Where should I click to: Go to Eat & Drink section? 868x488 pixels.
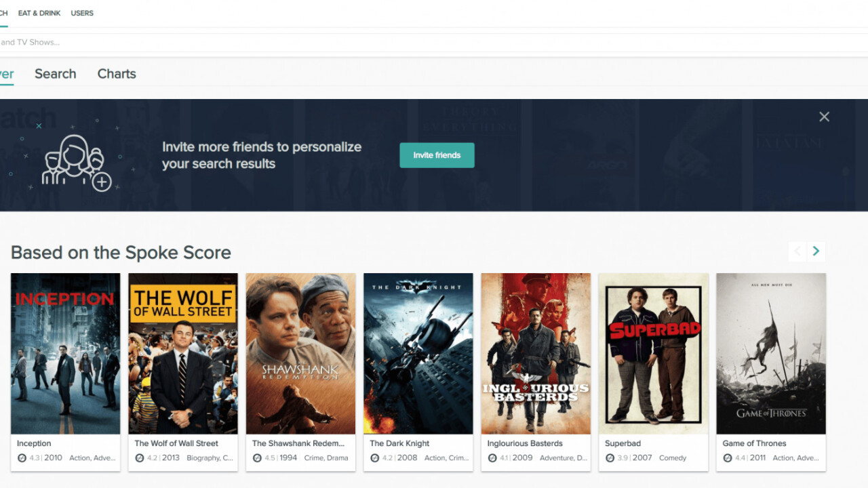pos(39,13)
